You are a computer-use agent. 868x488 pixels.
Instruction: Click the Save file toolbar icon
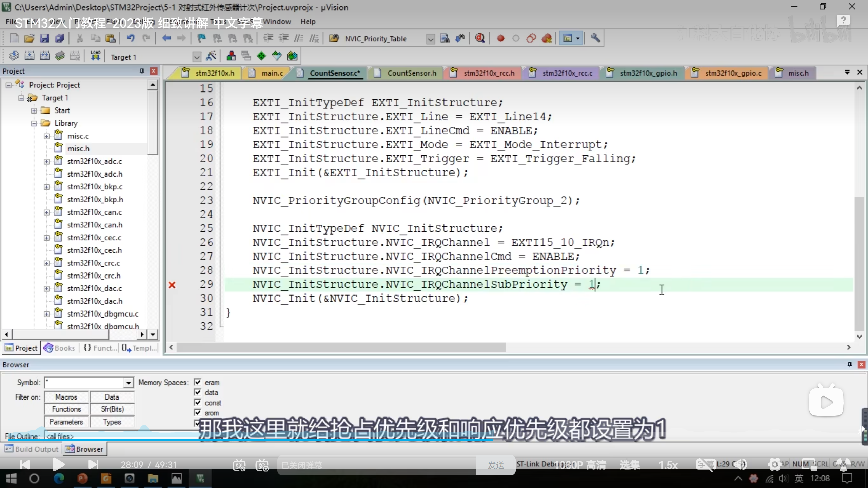pyautogui.click(x=44, y=38)
